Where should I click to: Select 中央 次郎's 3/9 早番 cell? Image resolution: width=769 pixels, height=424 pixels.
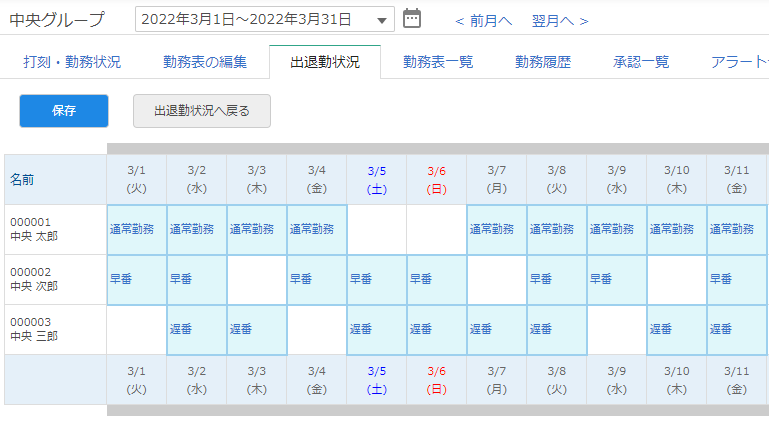point(616,279)
